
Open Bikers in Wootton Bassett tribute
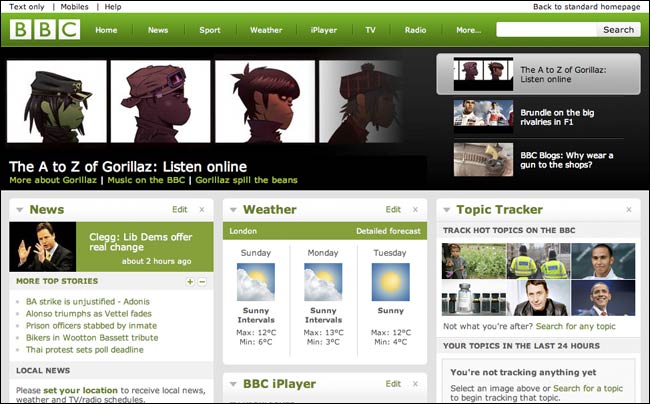92,338
